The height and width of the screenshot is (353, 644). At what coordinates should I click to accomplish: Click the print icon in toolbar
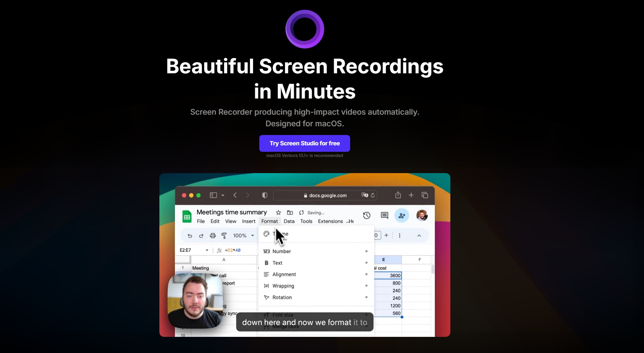[x=213, y=236]
